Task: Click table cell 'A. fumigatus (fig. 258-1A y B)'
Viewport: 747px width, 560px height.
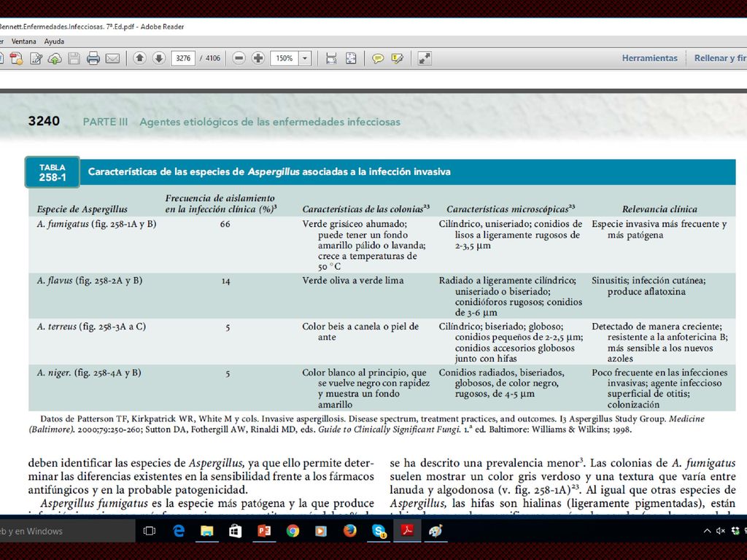Action: point(97,224)
